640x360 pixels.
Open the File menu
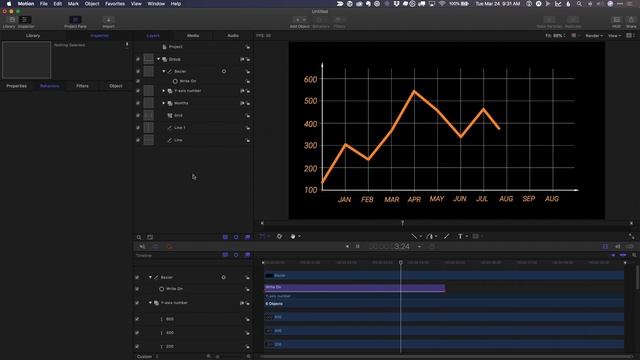tap(44, 4)
